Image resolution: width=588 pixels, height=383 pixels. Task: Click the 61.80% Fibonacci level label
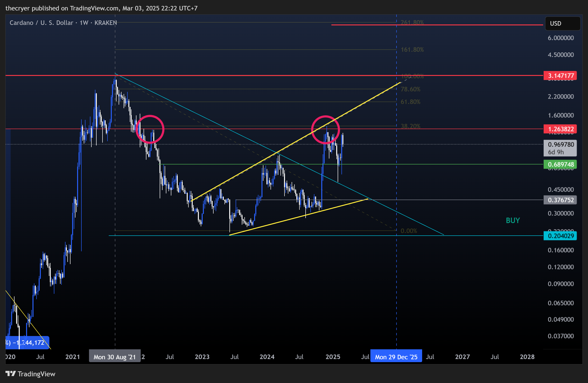pos(410,102)
